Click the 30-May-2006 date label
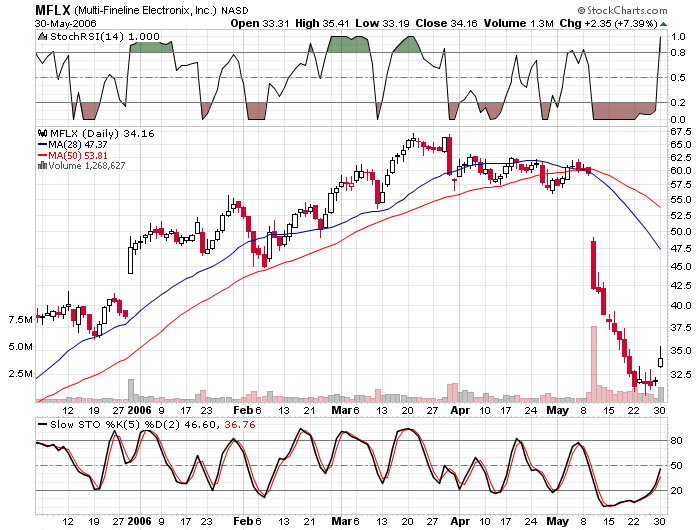Screen dimensions: 700x530 pyautogui.click(x=65, y=24)
